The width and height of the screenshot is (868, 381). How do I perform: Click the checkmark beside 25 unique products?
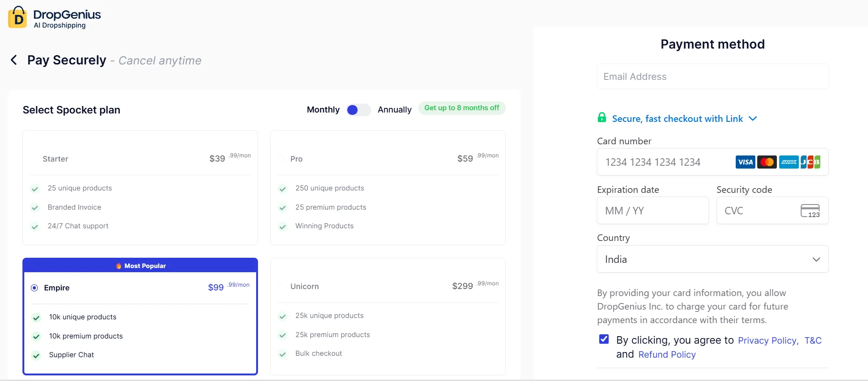[x=35, y=189]
